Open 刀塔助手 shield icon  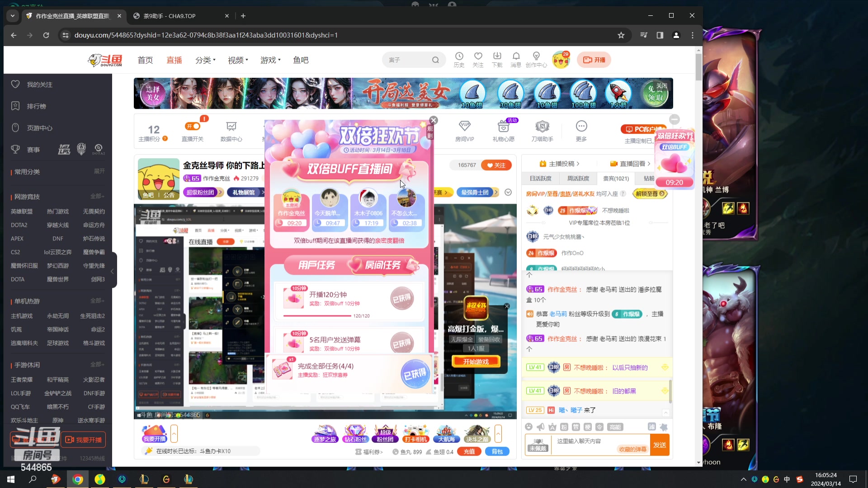click(x=542, y=131)
